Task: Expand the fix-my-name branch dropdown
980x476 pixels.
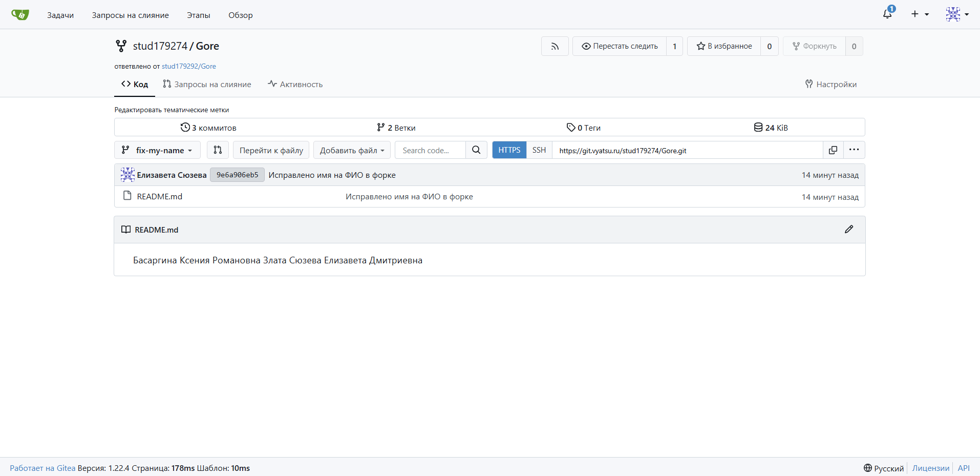Action: click(x=157, y=150)
